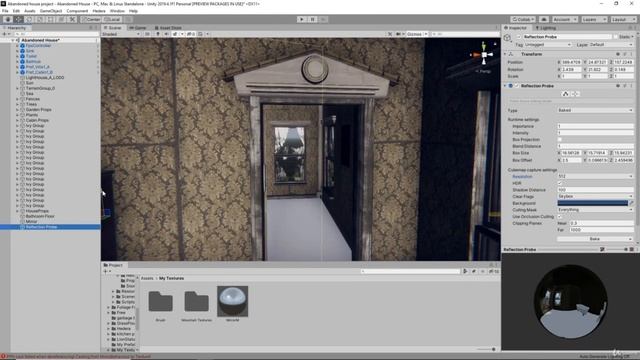Viewport: 640px width, 360px height.
Task: Open the Clear Flags dropdown
Action: [x=595, y=196]
